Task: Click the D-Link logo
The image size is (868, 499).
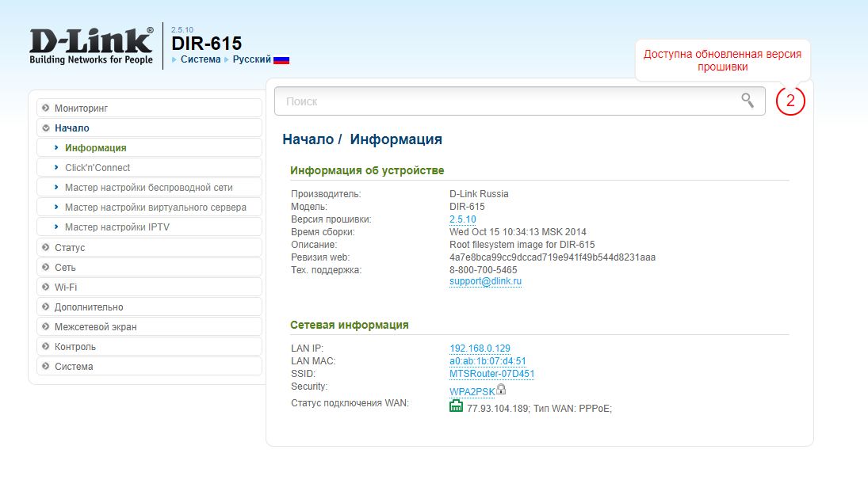Action: coord(91,46)
